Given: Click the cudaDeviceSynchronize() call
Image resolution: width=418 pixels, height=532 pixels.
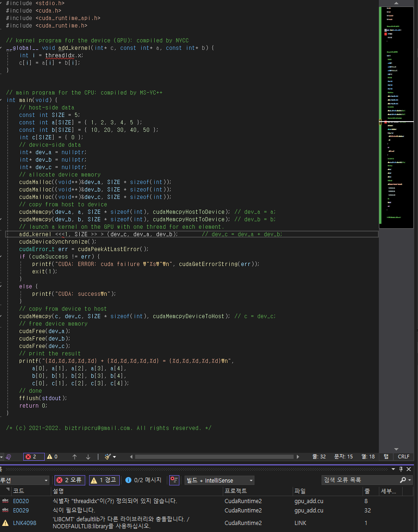Looking at the screenshot, I should coord(58,242).
